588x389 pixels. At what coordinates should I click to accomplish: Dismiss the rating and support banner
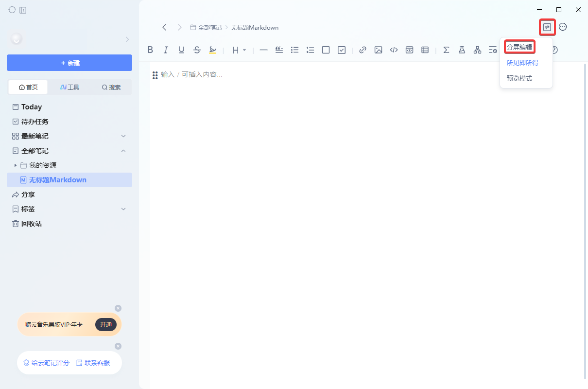point(118,346)
